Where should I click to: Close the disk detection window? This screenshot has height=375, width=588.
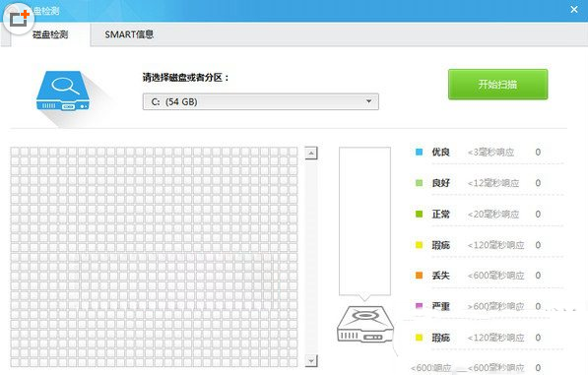pos(574,10)
